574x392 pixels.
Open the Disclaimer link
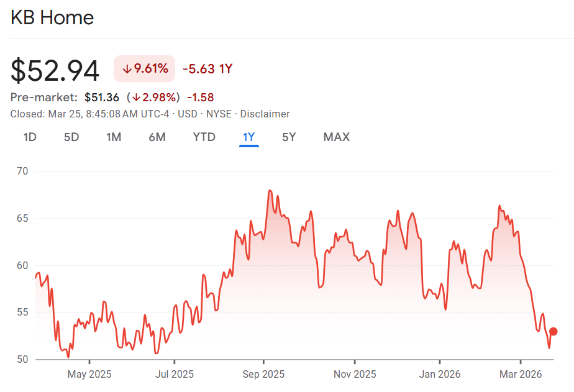click(265, 114)
